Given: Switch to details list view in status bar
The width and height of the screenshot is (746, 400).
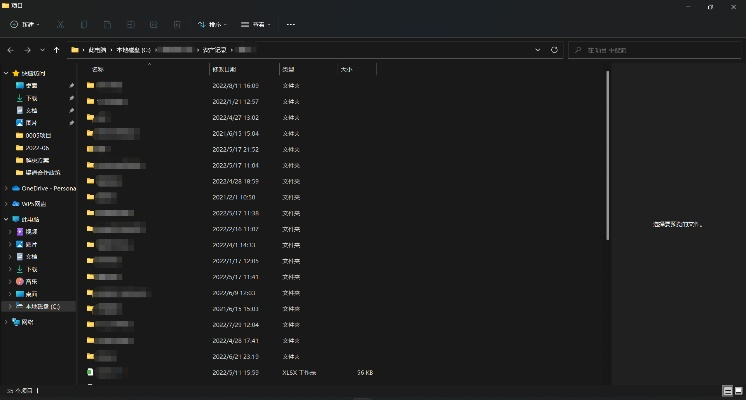Looking at the screenshot, I should pyautogui.click(x=725, y=389).
